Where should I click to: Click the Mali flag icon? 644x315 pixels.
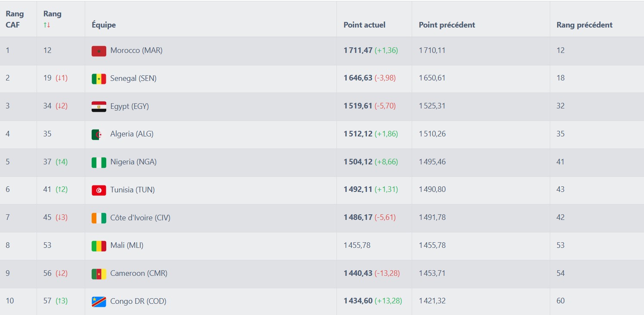(99, 246)
